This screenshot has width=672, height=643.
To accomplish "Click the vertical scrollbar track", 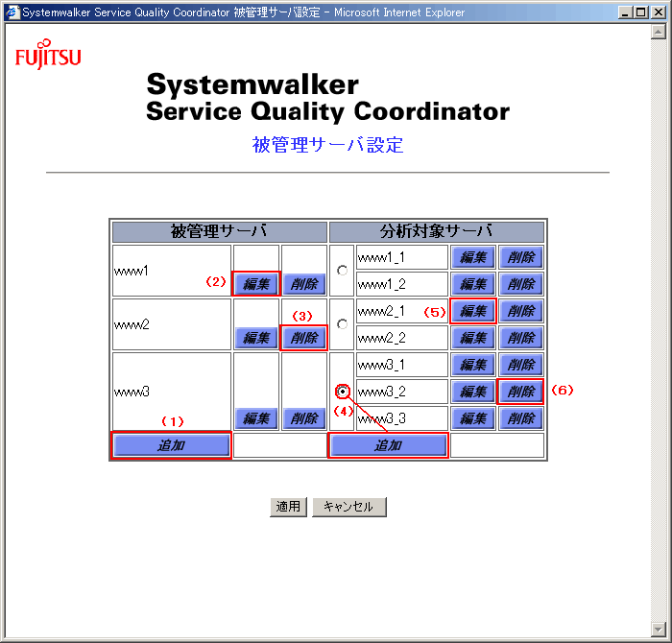I will click(x=658, y=330).
